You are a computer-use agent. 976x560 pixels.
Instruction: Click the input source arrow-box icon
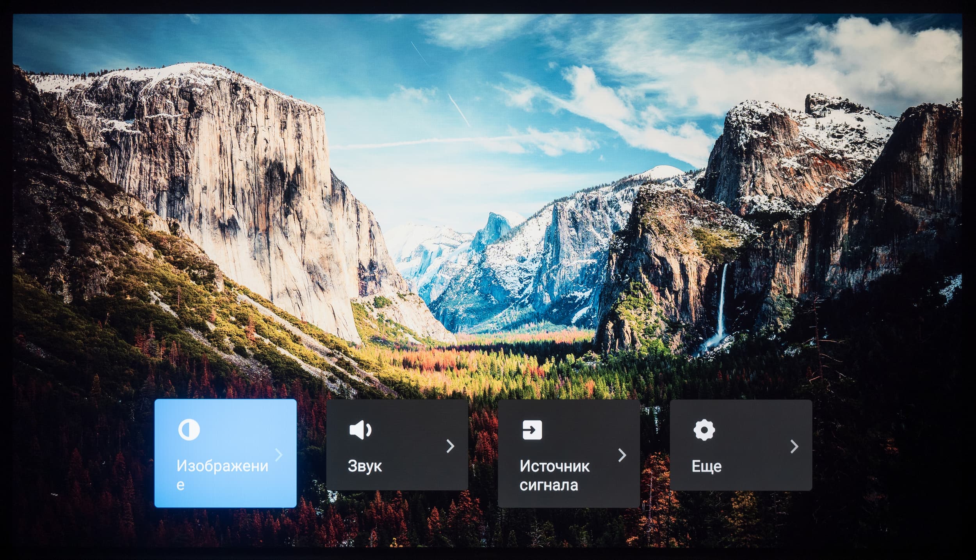[532, 430]
